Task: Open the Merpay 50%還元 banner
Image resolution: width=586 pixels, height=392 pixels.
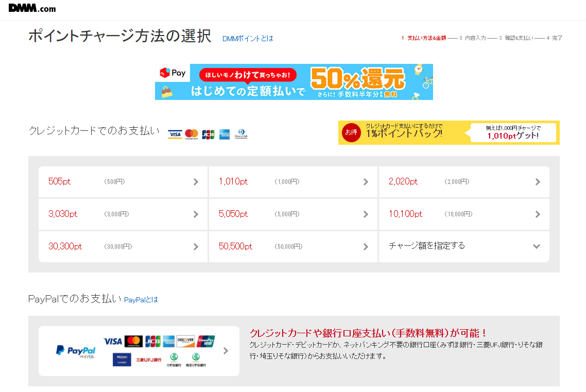Action: click(294, 82)
